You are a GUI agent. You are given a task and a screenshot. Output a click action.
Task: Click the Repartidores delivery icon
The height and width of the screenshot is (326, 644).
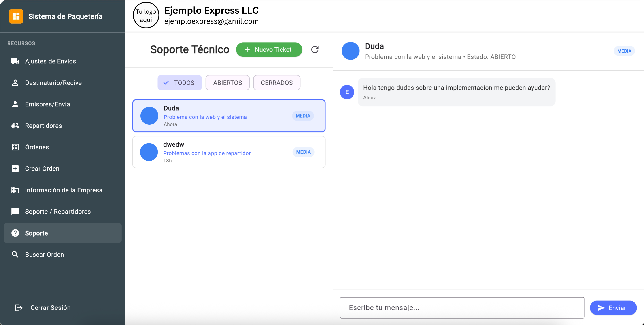[15, 126]
